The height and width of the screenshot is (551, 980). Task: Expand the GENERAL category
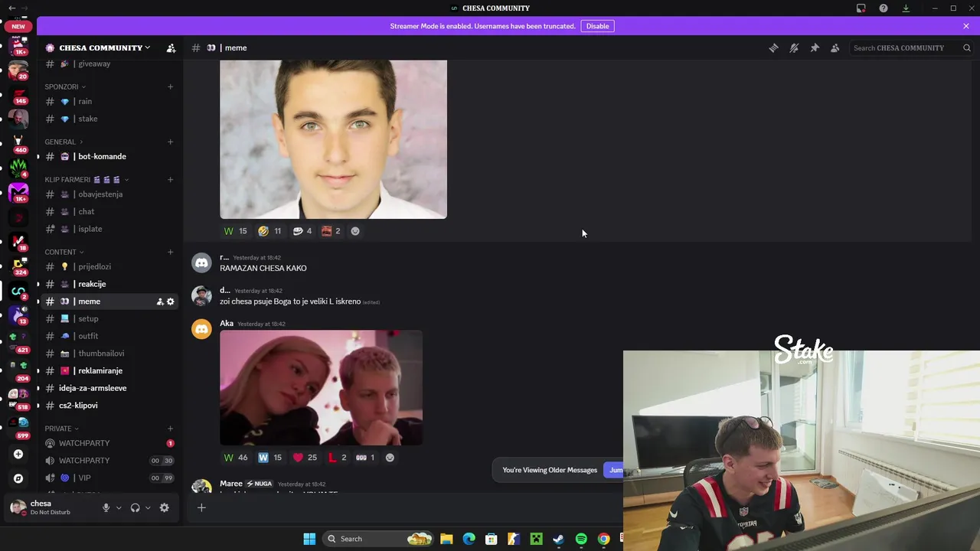(64, 142)
